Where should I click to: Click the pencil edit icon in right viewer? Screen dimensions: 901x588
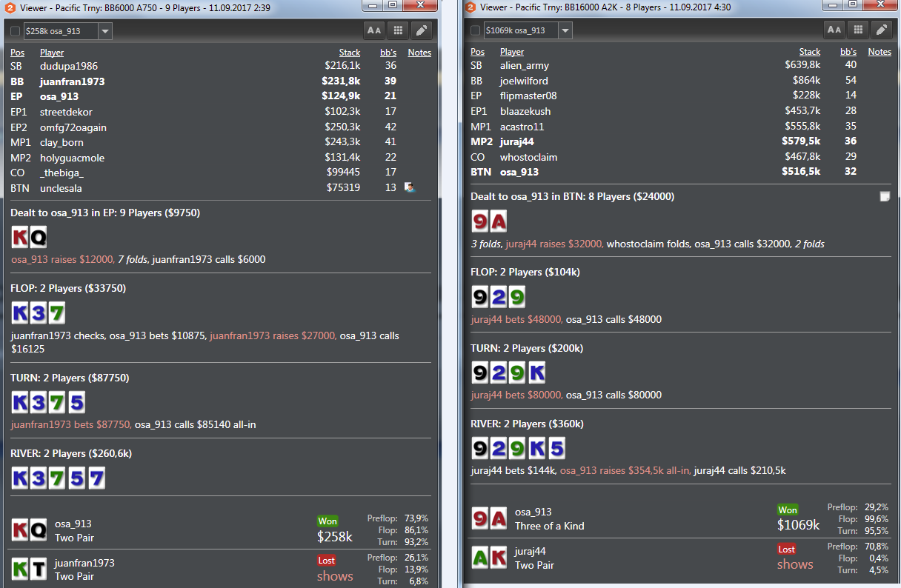coord(881,30)
